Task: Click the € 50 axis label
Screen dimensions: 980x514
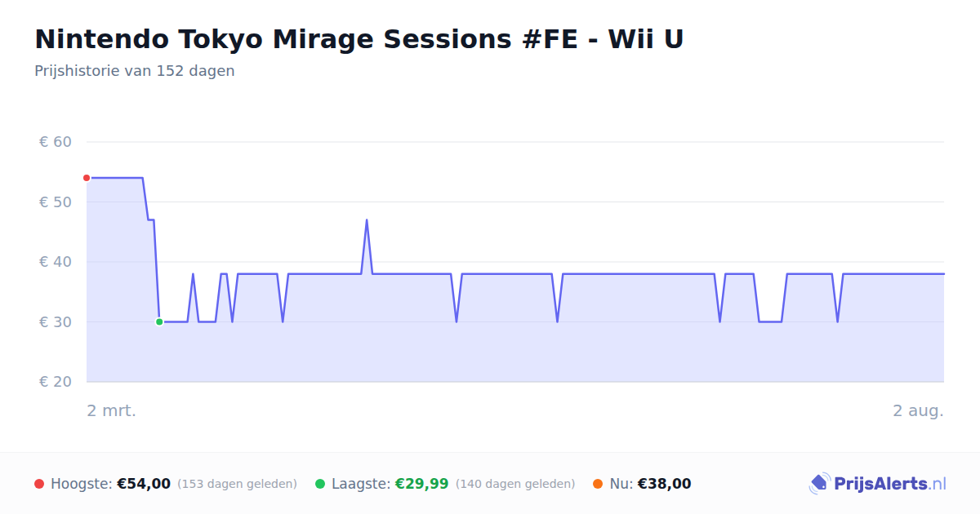Action: click(56, 202)
